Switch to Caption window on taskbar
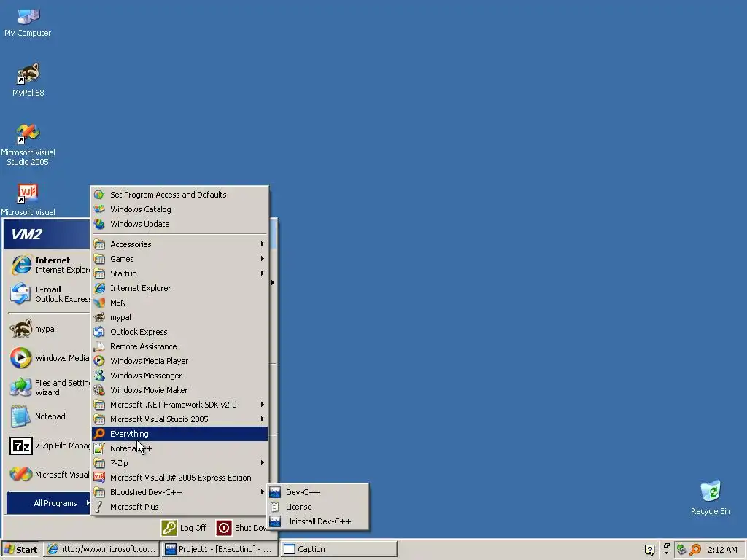The height and width of the screenshot is (560, 747). click(338, 550)
